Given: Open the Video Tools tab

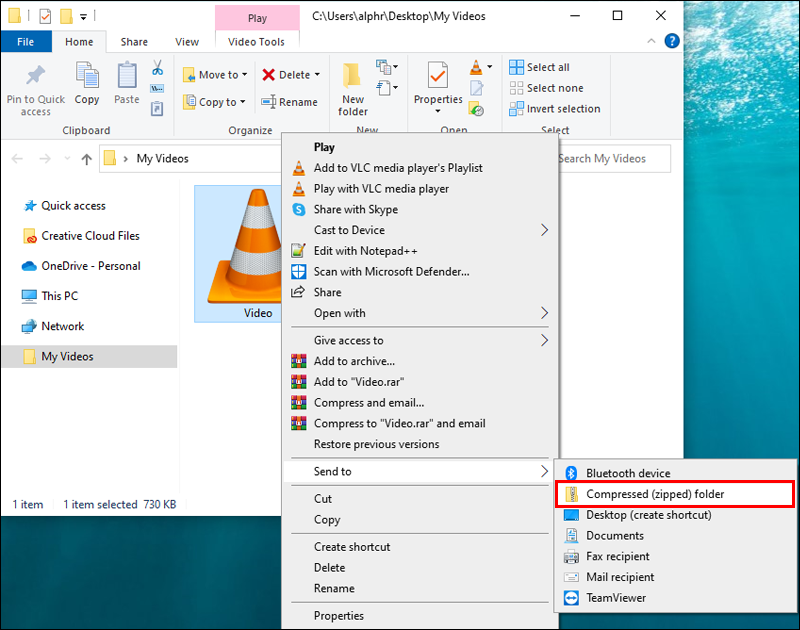Looking at the screenshot, I should click(x=256, y=42).
